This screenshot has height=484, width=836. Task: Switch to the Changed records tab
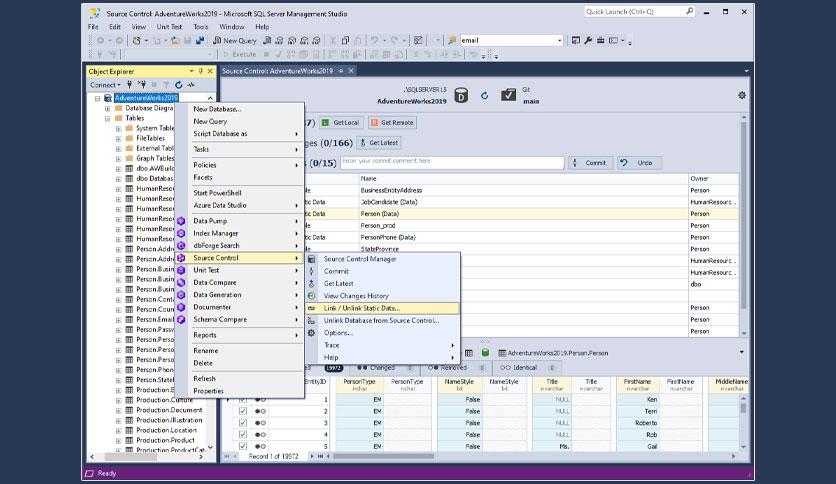[x=382, y=367]
